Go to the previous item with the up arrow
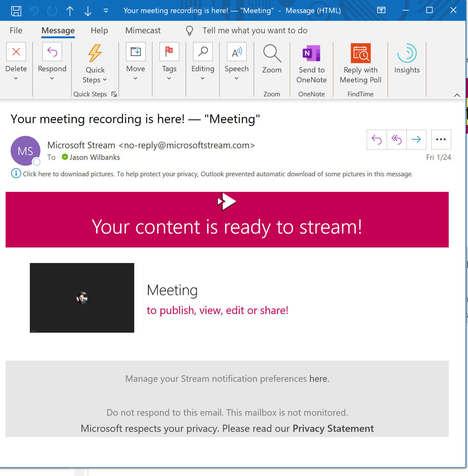468x476 pixels. pos(70,11)
